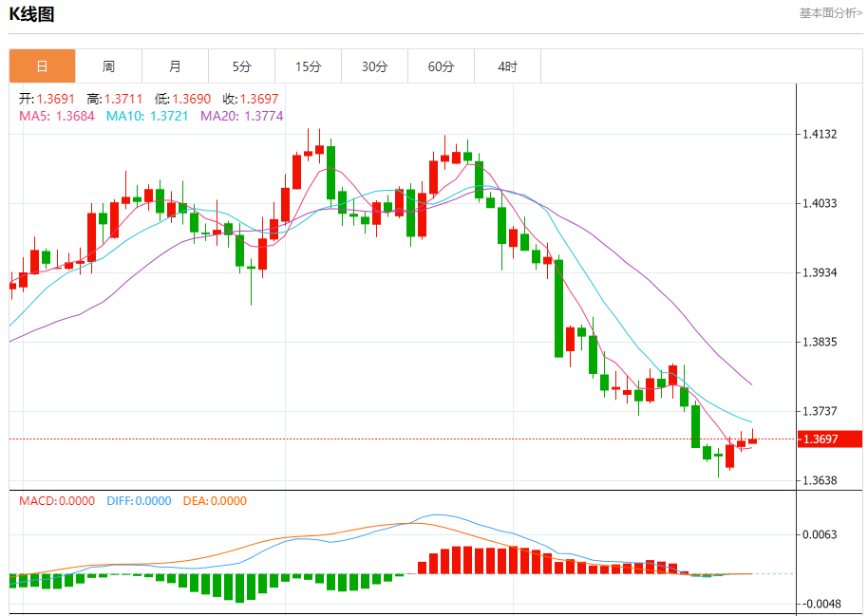This screenshot has height=616, width=868.
Task: Choose the 30分 timeframe tab
Action: (374, 66)
